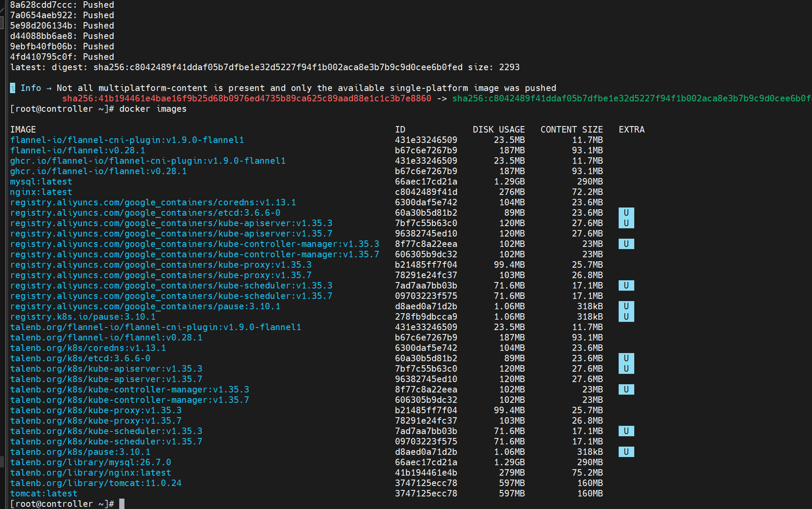Click the EXTRA column header
Screen dimensions: 812x509
(631, 130)
